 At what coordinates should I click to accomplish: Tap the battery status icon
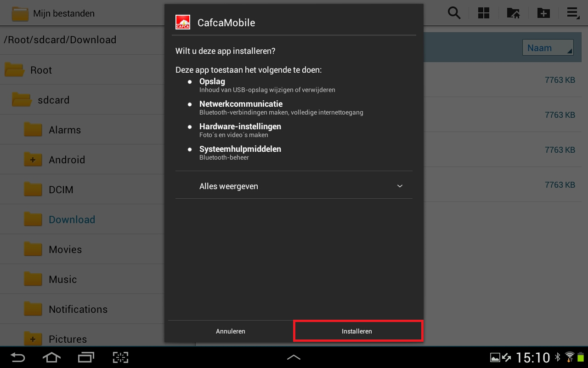pyautogui.click(x=580, y=357)
